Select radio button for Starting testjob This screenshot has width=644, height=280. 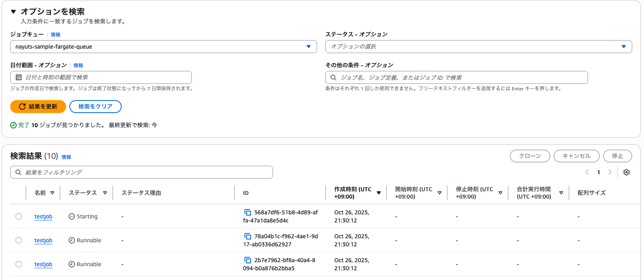coord(19,216)
